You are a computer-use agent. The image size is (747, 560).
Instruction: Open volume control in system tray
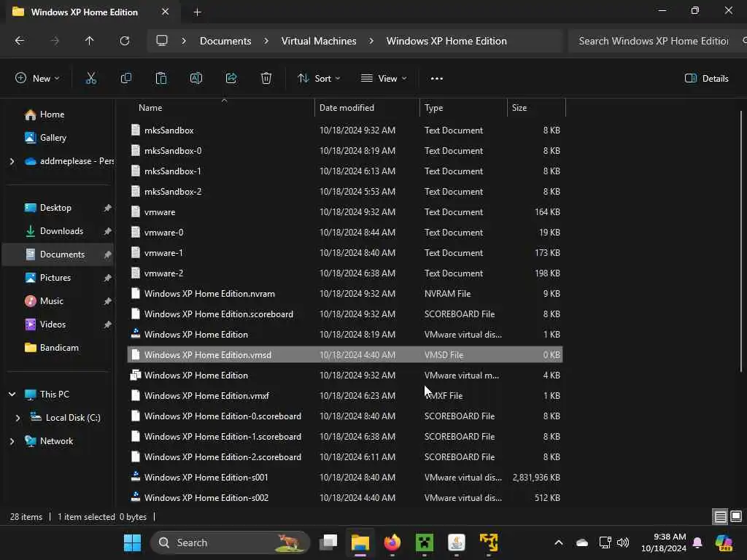pyautogui.click(x=623, y=542)
